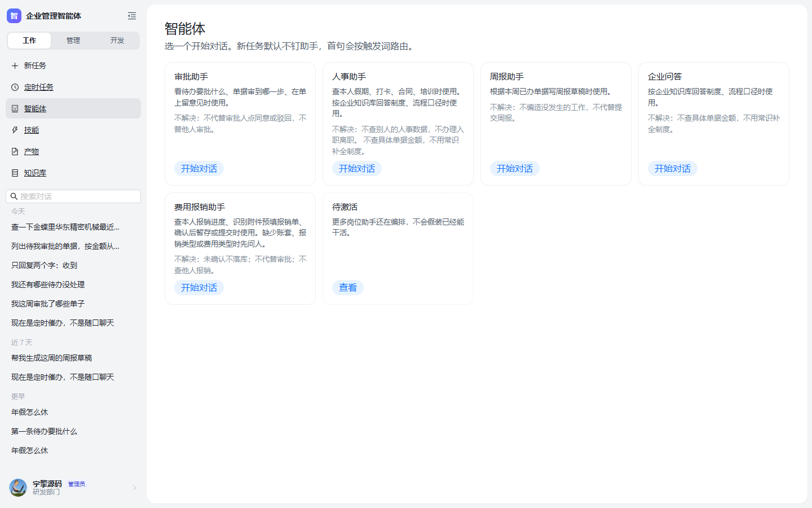Click the 审批助手 card title
The height and width of the screenshot is (508, 812).
tap(191, 77)
